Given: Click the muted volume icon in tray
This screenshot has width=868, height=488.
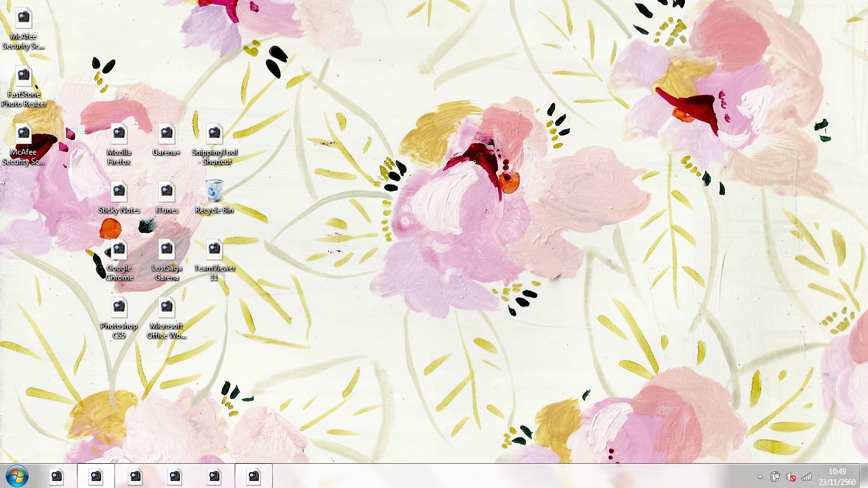Looking at the screenshot, I should [791, 477].
